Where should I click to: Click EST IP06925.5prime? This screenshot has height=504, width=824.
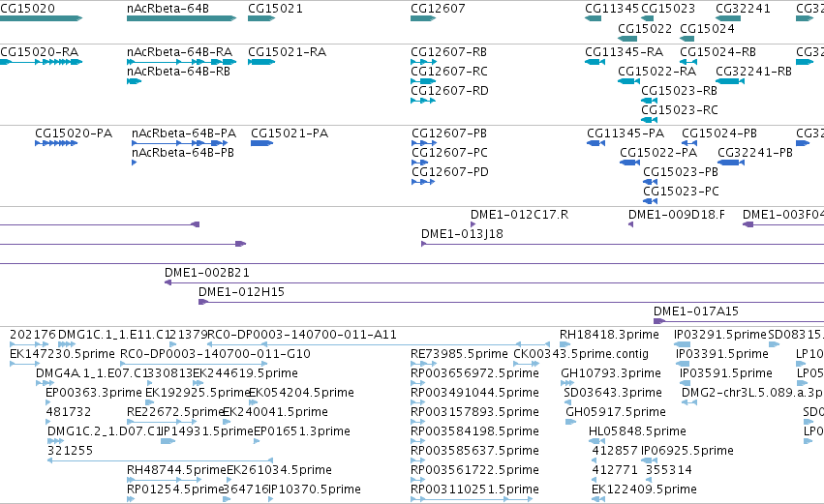[687, 452]
